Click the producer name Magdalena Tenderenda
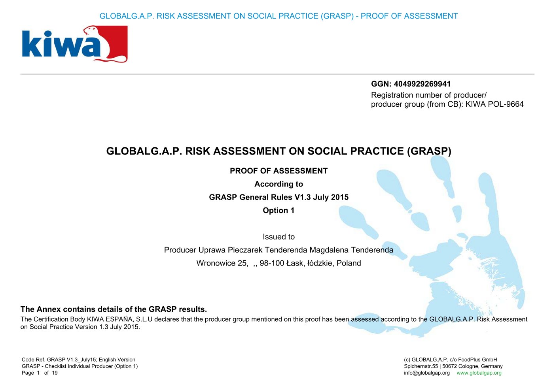This screenshot has height=392, width=555. coord(351,250)
